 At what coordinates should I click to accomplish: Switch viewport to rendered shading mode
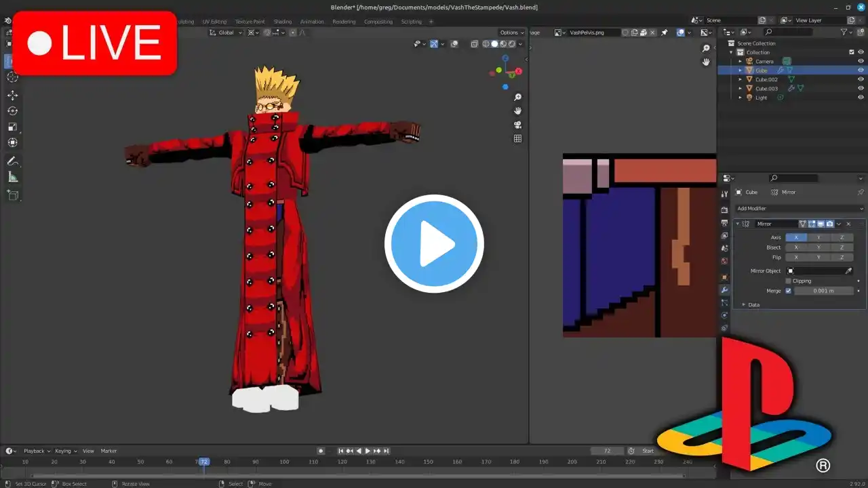[x=513, y=44]
